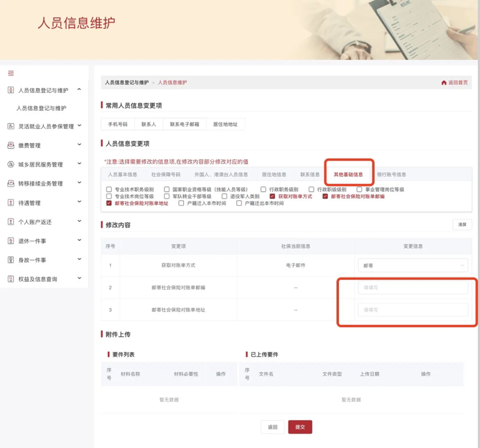Expand the 个人账户返还 chevron
Image resolution: width=480 pixels, height=448 pixels.
79,221
